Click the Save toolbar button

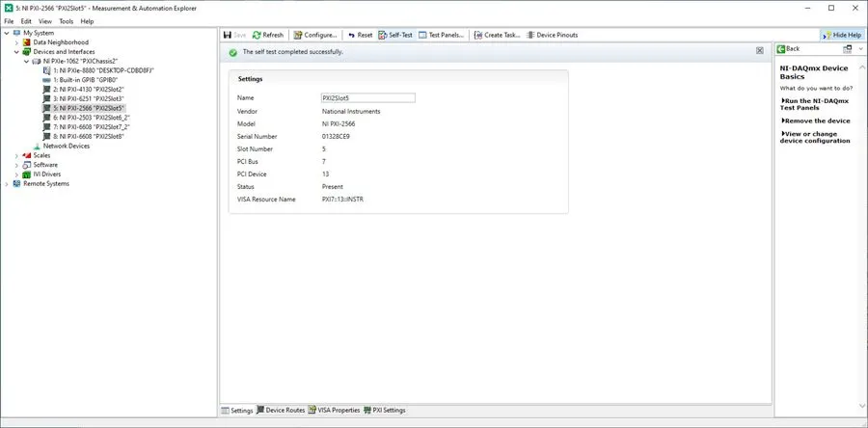click(234, 35)
